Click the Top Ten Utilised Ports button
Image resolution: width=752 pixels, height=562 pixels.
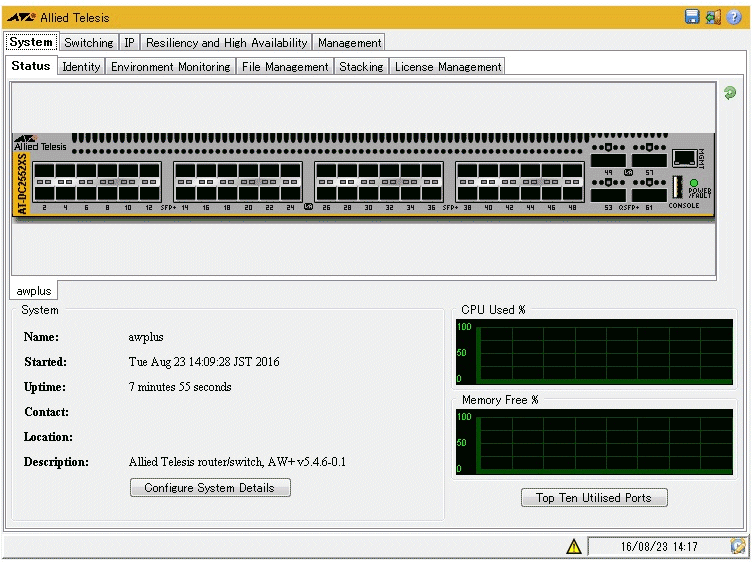click(x=594, y=497)
